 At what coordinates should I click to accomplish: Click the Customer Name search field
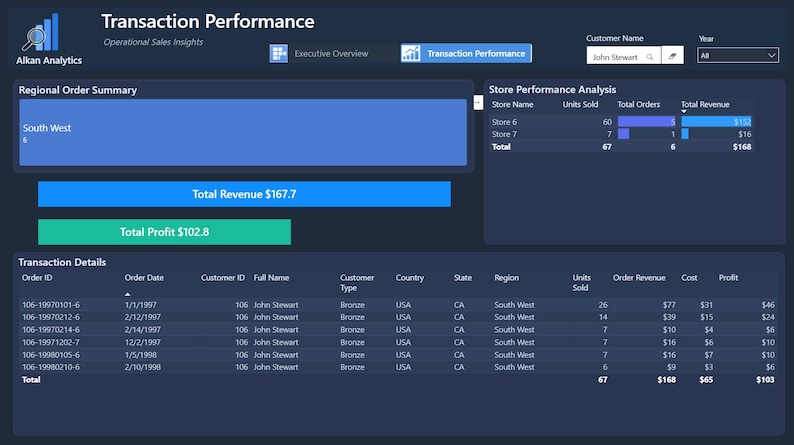click(x=623, y=56)
